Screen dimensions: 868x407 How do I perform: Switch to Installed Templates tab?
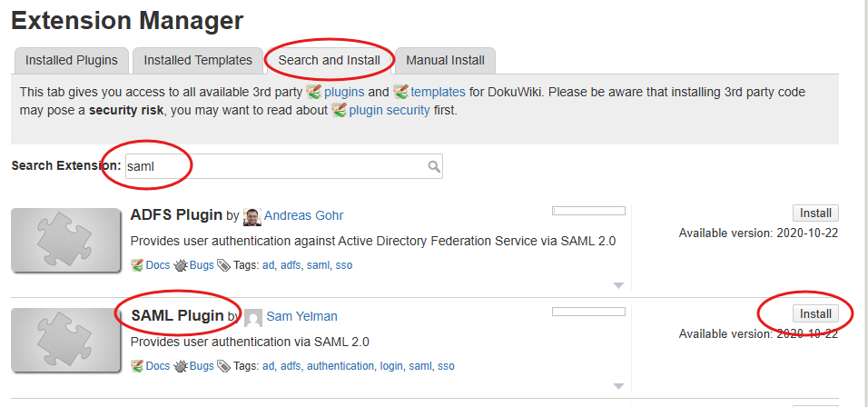click(198, 61)
